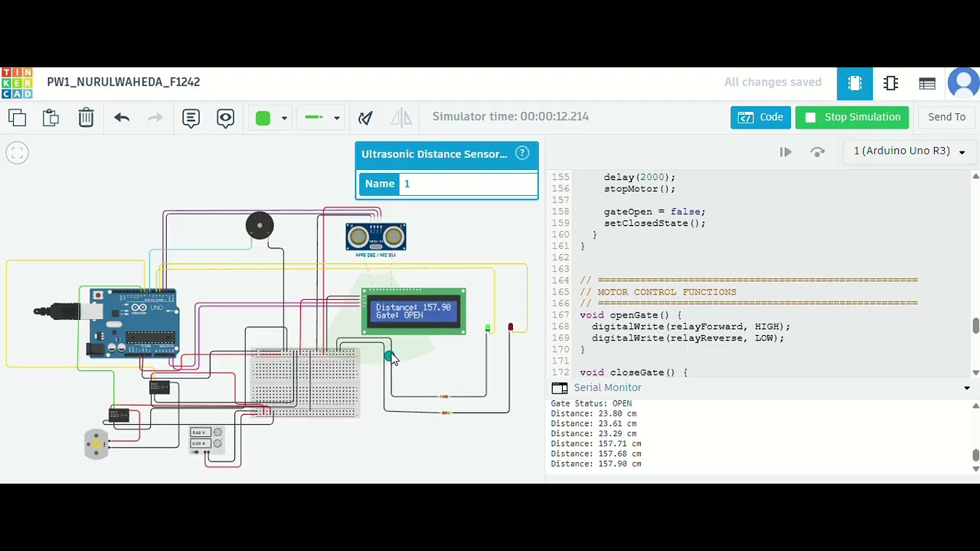Click the All changes saved status
Screen dimensions: 980x551
pos(773,82)
